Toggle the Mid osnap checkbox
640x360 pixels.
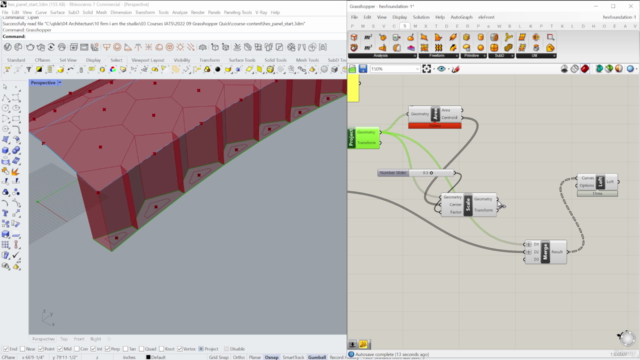[x=60, y=349]
